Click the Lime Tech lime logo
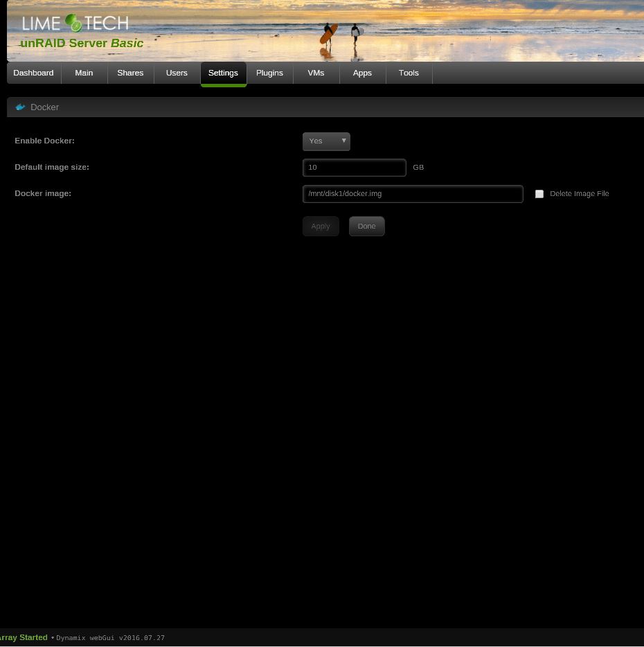Image resolution: width=644 pixels, height=647 pixels. 74,23
